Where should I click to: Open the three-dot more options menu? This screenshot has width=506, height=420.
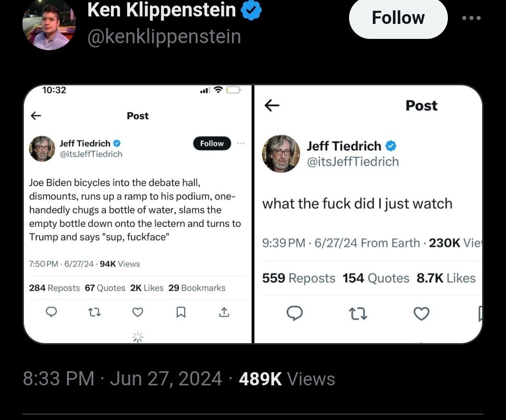coord(471,18)
